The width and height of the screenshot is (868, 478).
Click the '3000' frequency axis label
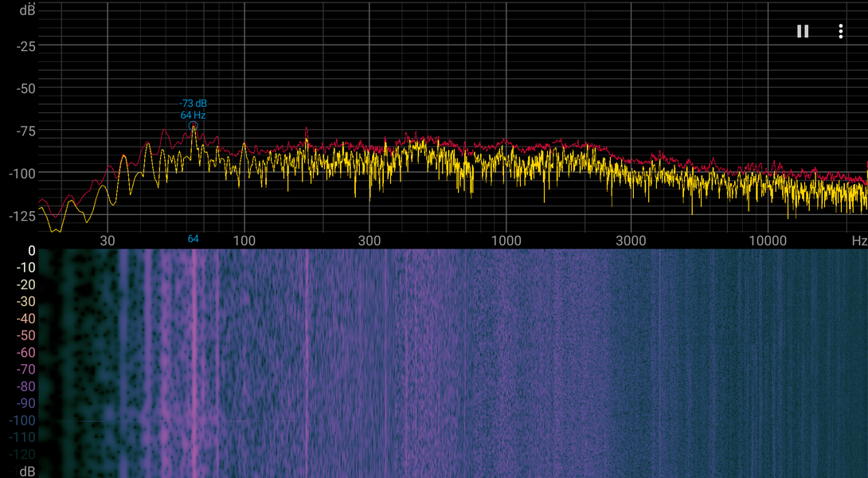(631, 241)
